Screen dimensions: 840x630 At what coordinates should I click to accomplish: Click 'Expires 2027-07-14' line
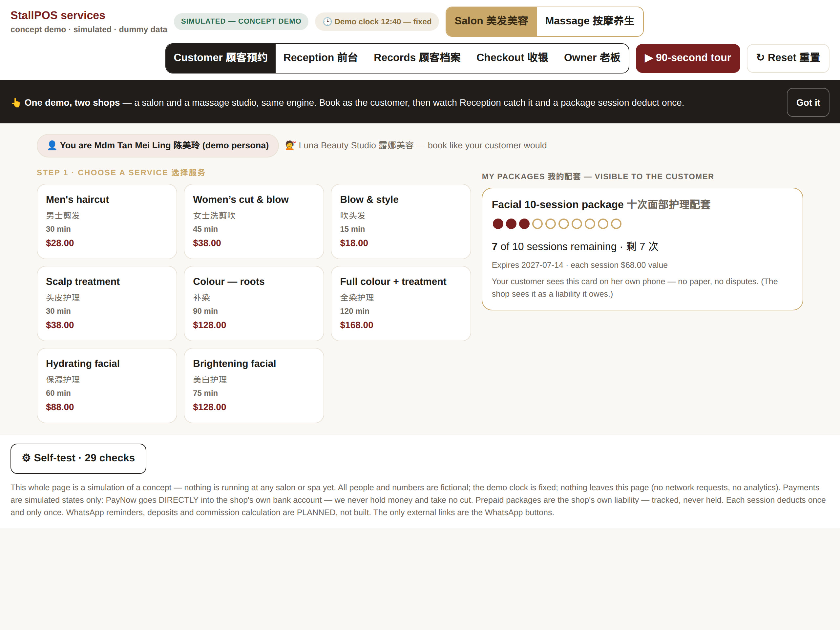[579, 265]
